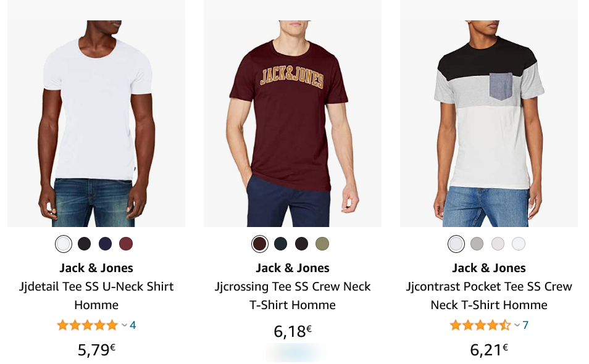Click the burgundy Jack & Jones shirt image
589x364 pixels.
(293, 114)
